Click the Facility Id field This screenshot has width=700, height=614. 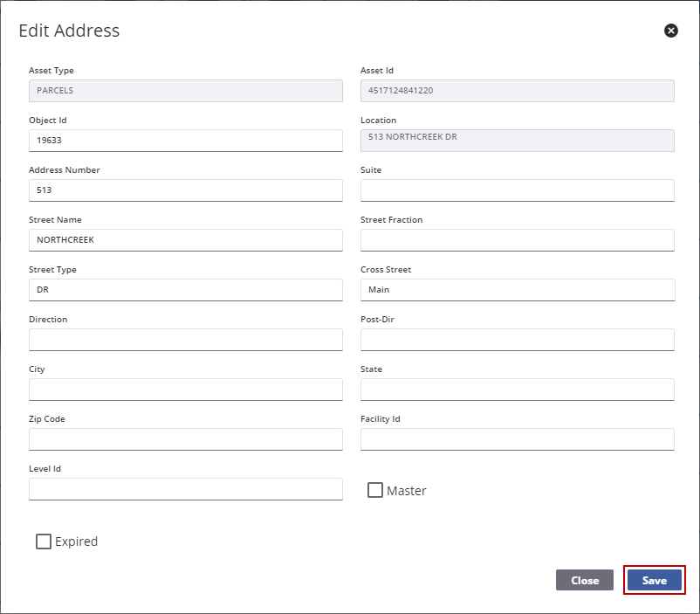click(518, 439)
